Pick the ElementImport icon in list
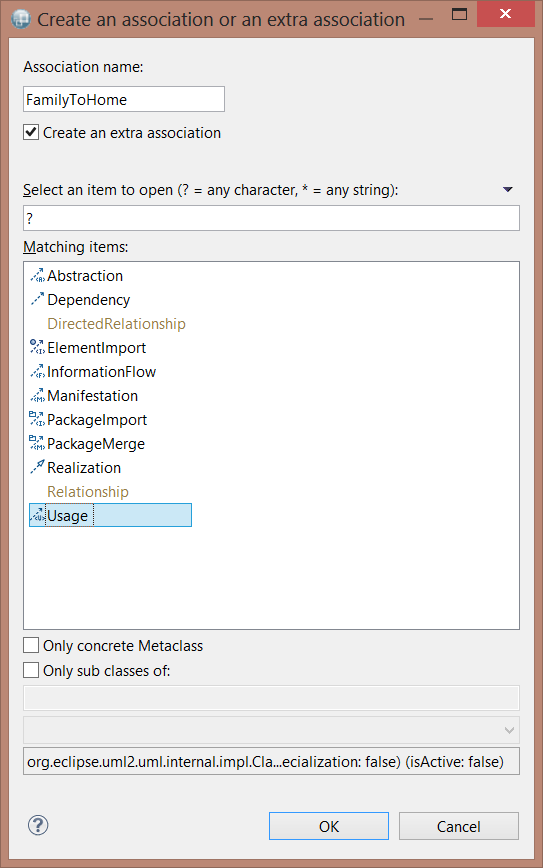Image resolution: width=543 pixels, height=868 pixels. [x=37, y=348]
